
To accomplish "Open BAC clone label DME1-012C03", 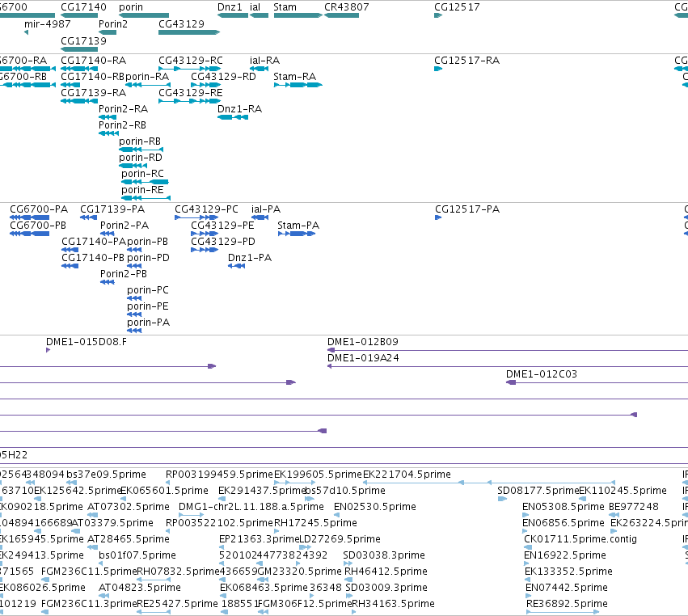I will (542, 373).
